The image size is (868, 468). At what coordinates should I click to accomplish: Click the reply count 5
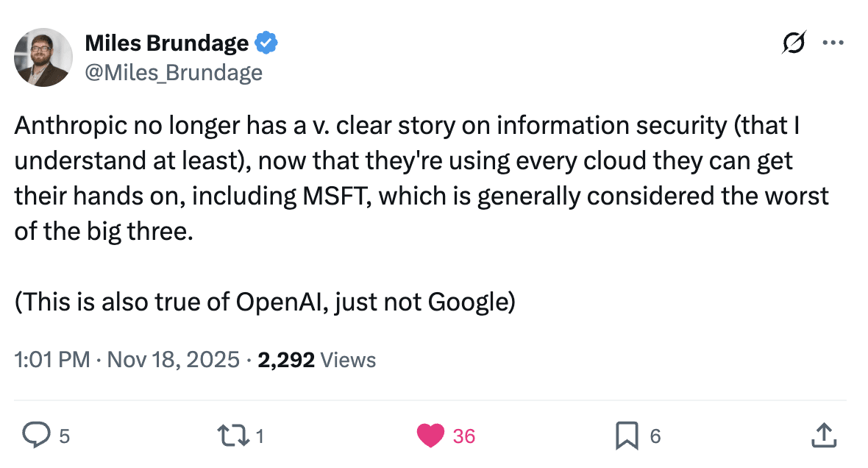(x=64, y=436)
